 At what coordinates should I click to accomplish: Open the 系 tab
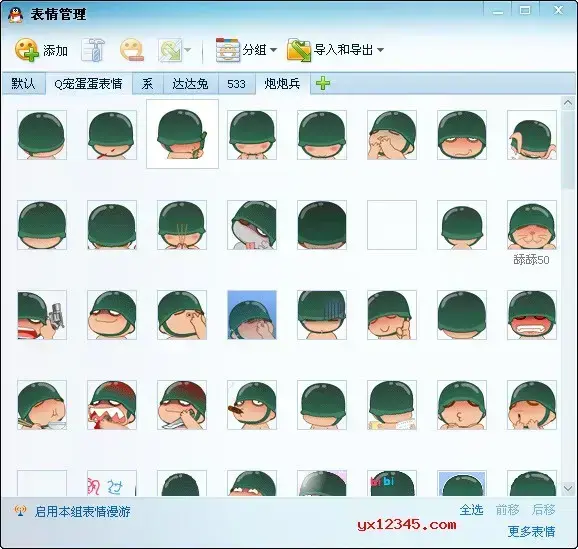point(147,84)
